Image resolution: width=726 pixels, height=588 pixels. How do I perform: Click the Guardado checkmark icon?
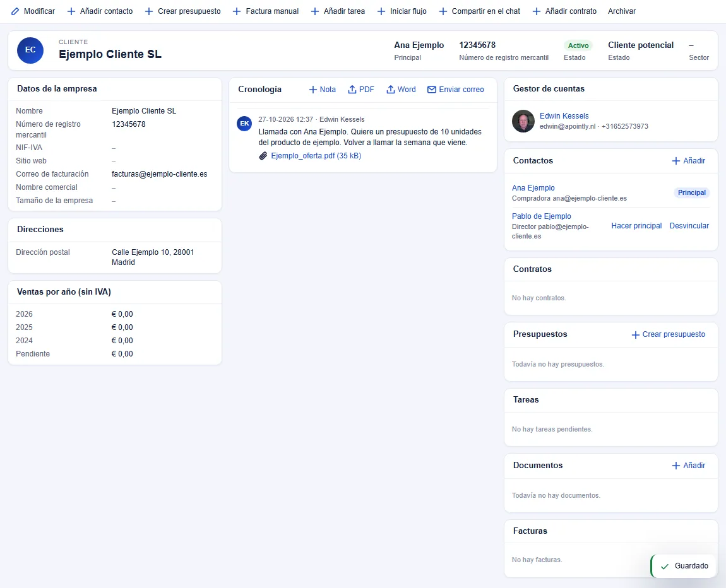665,567
